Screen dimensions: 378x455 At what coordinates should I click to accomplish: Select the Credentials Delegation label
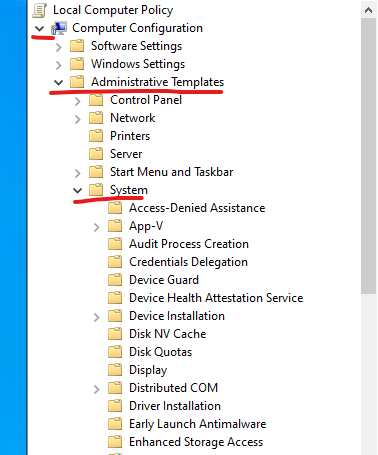click(188, 262)
